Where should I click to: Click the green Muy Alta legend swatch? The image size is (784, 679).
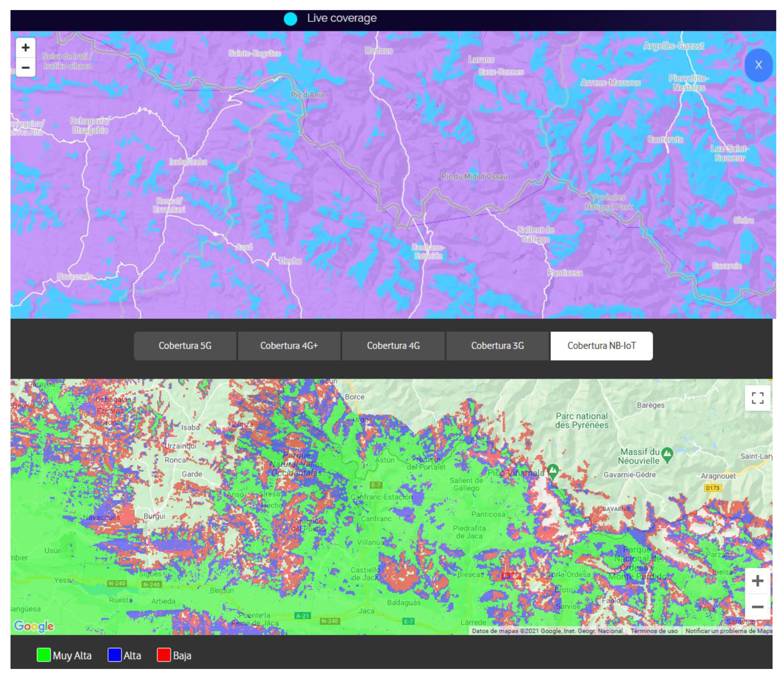(43, 655)
